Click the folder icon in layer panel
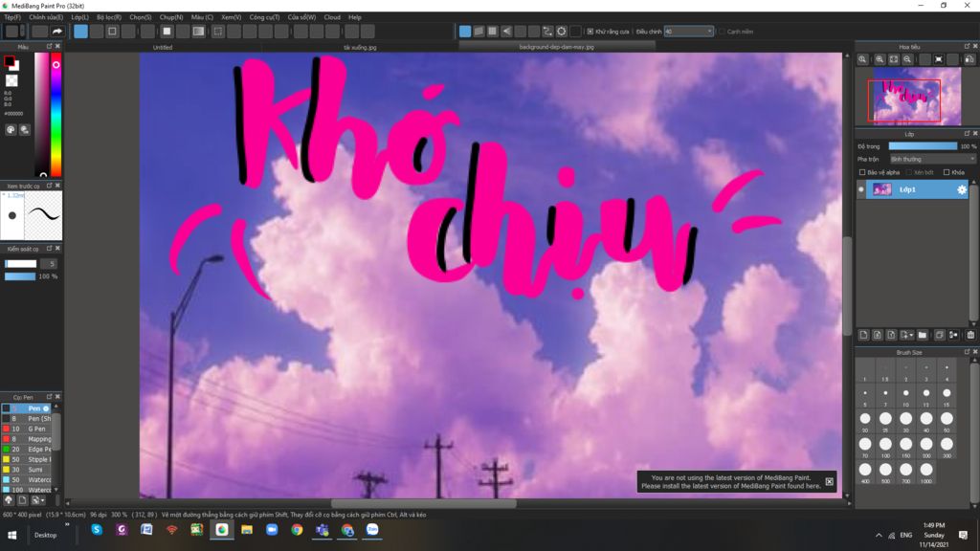Viewport: 980px width, 551px height. tap(923, 336)
